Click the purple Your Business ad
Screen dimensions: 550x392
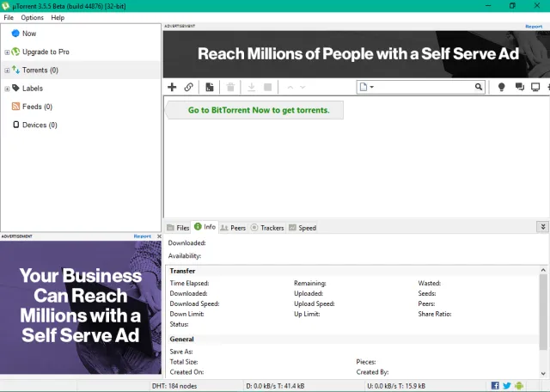click(x=81, y=307)
